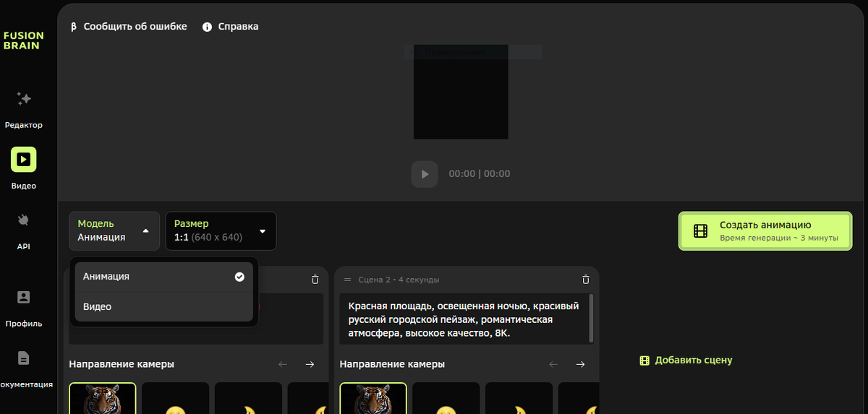Go to previous camera direction in Сцена 2
868x414 pixels.
pyautogui.click(x=553, y=364)
